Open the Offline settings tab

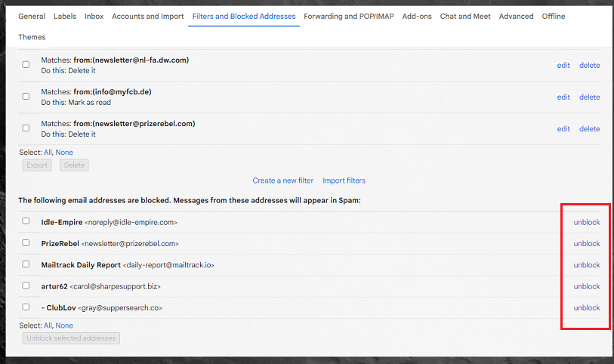(x=554, y=17)
